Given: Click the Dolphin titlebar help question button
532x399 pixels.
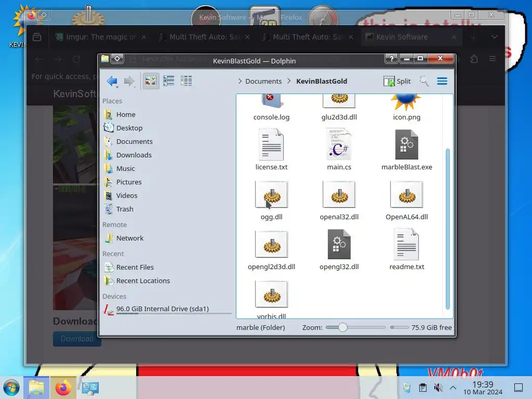Looking at the screenshot, I should [392, 59].
